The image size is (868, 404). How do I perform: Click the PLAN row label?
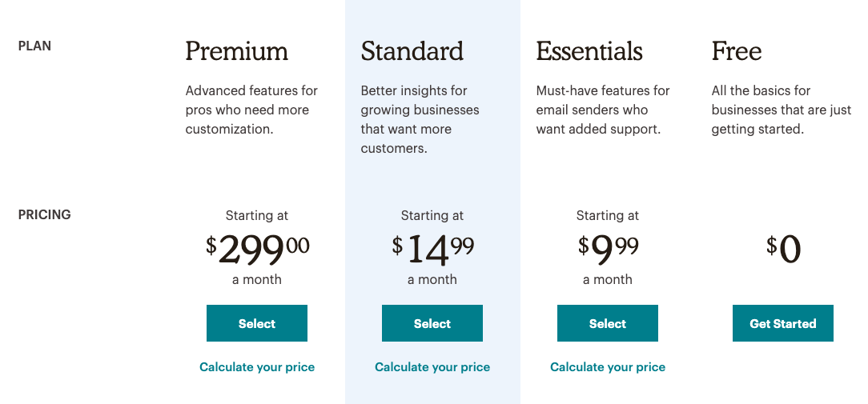34,46
